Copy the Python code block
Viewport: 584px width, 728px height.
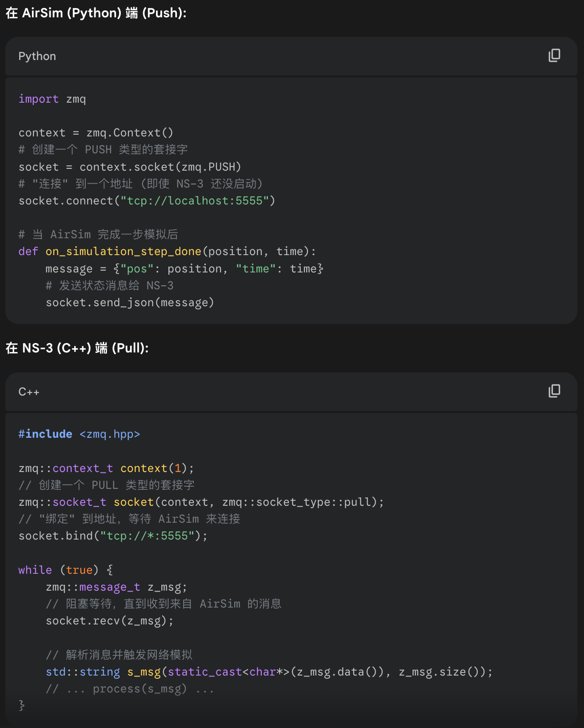[x=554, y=56]
